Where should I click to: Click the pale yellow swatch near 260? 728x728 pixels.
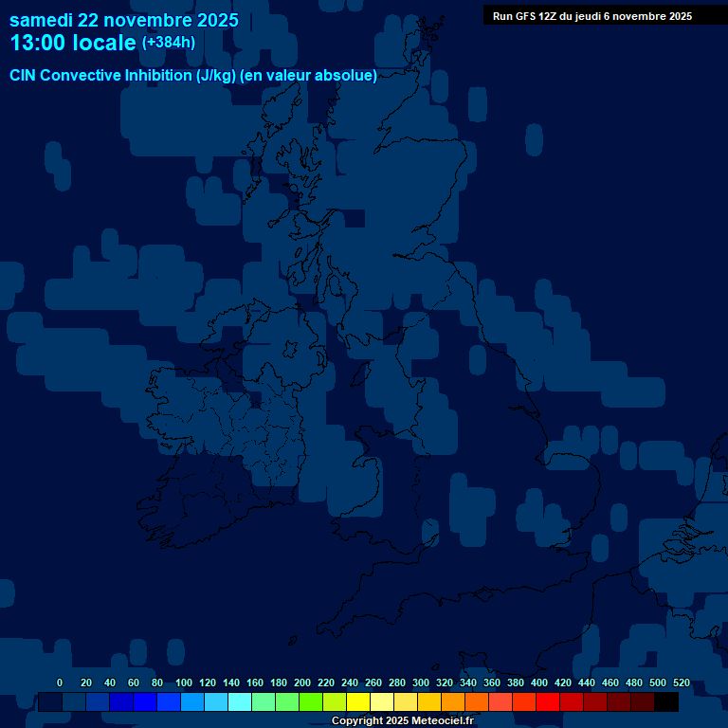pos(382,702)
